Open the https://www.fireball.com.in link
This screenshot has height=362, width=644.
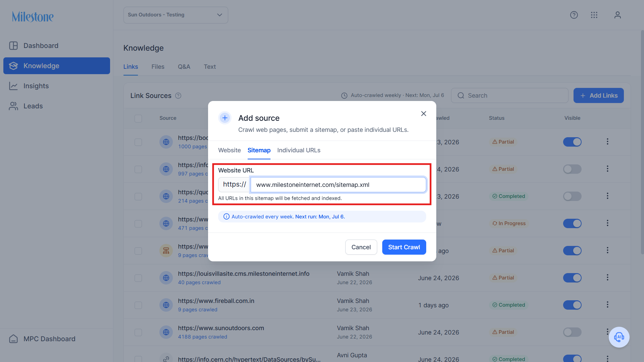click(x=216, y=301)
